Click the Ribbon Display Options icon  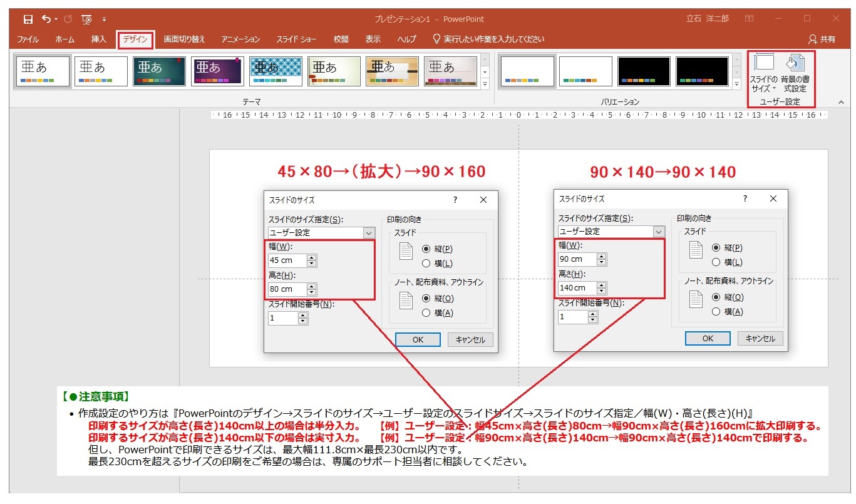click(749, 19)
